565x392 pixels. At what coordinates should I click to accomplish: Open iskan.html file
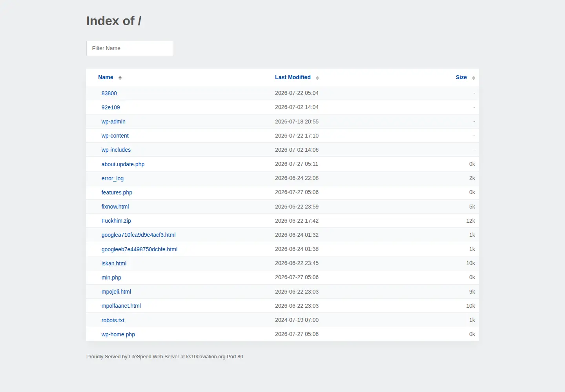[x=114, y=263]
